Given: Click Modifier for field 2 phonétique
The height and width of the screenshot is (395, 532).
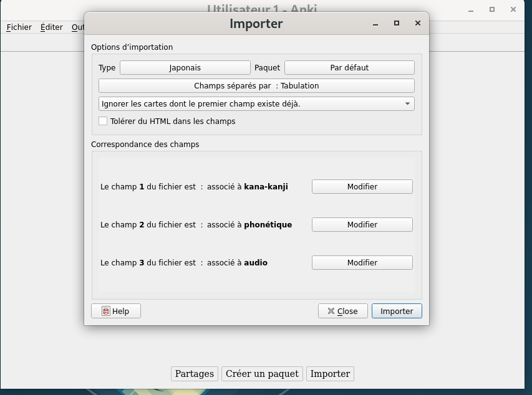Looking at the screenshot, I should point(362,224).
